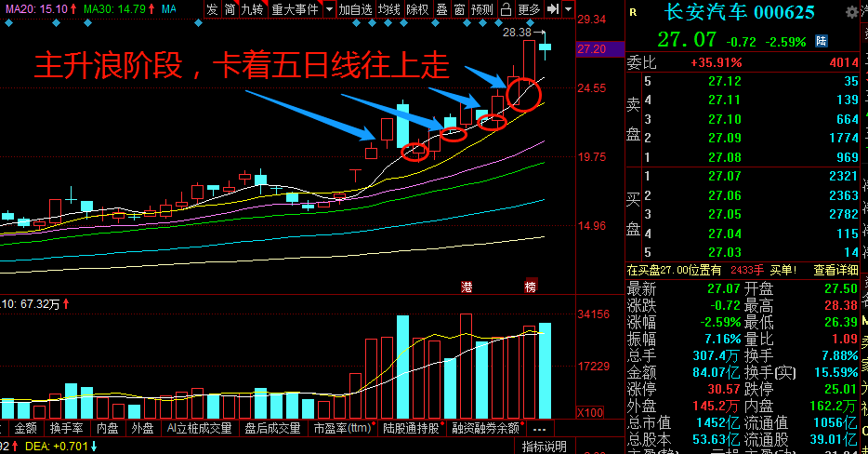Click the 叠 overlay icon

click(x=441, y=9)
